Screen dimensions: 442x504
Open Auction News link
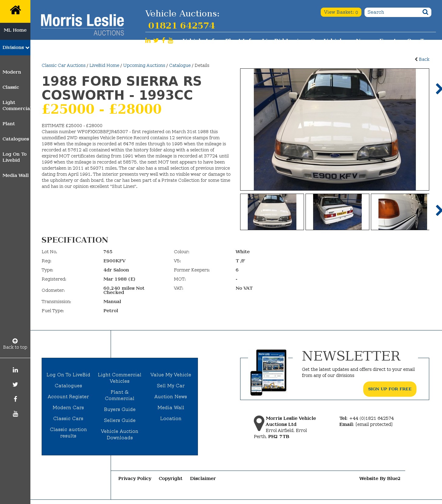tap(171, 397)
